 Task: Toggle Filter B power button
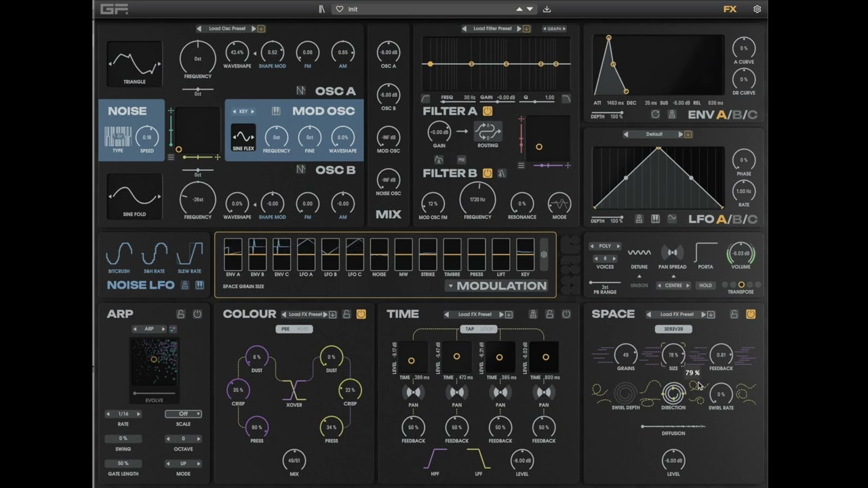(x=487, y=174)
